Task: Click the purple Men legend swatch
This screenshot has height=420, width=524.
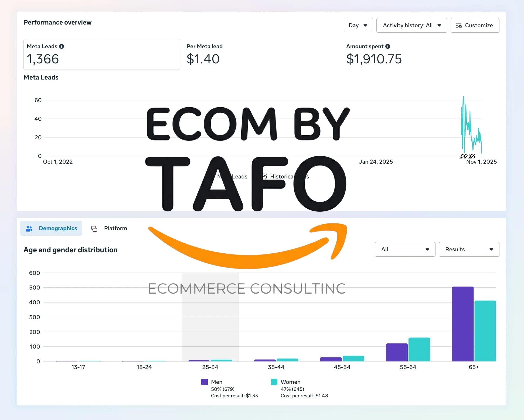Action: (205, 382)
